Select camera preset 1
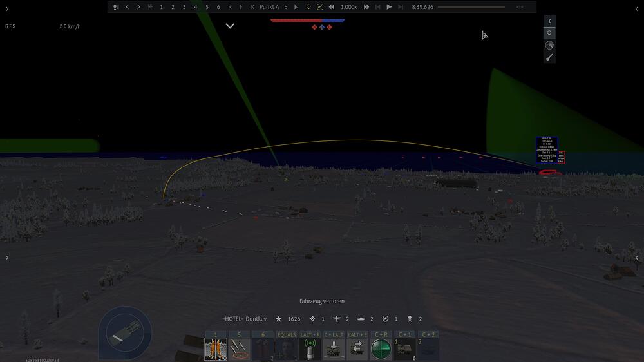 (162, 7)
